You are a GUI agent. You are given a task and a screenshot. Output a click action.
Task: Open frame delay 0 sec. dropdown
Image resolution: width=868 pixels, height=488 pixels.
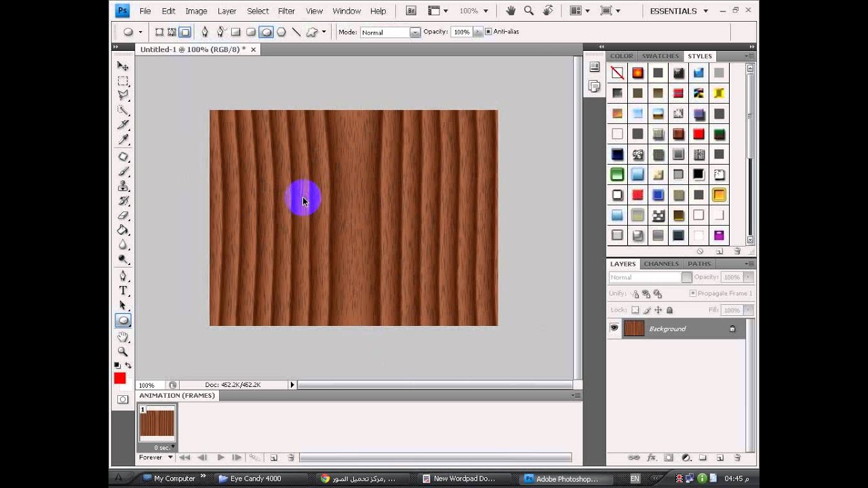(x=163, y=447)
